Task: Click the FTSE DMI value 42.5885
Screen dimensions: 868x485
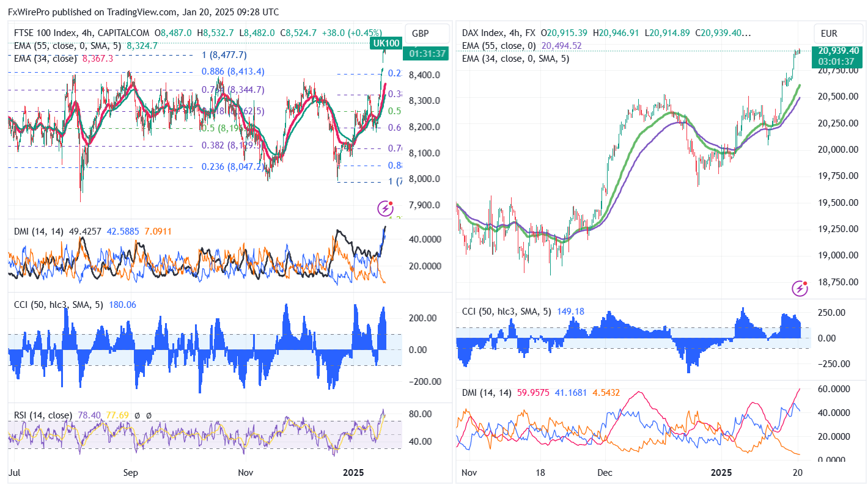Action: [123, 232]
